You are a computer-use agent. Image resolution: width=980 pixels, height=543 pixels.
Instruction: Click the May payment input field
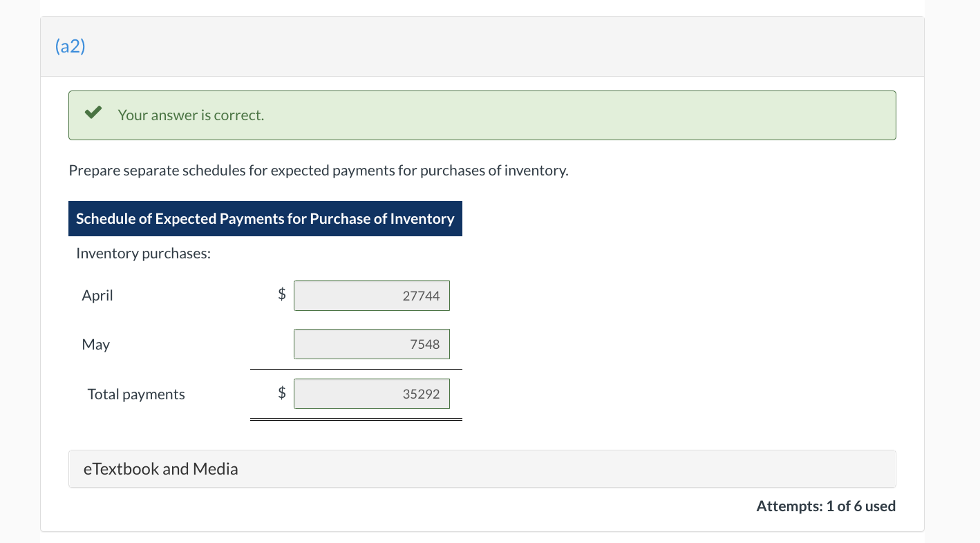click(371, 344)
